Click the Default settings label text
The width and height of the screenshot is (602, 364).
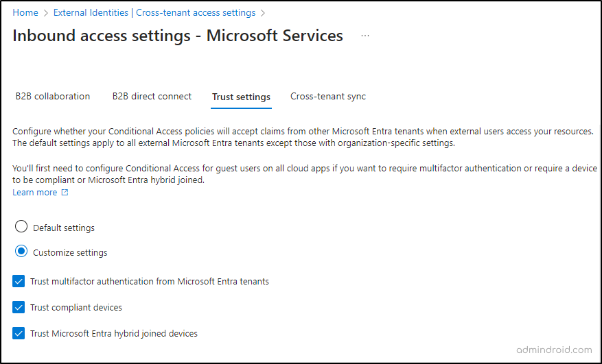point(64,228)
